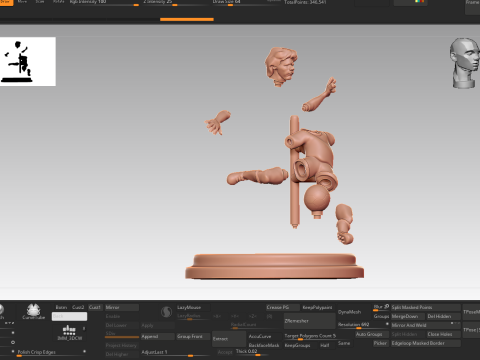Click the LazyMouse stroke icon

166,312
